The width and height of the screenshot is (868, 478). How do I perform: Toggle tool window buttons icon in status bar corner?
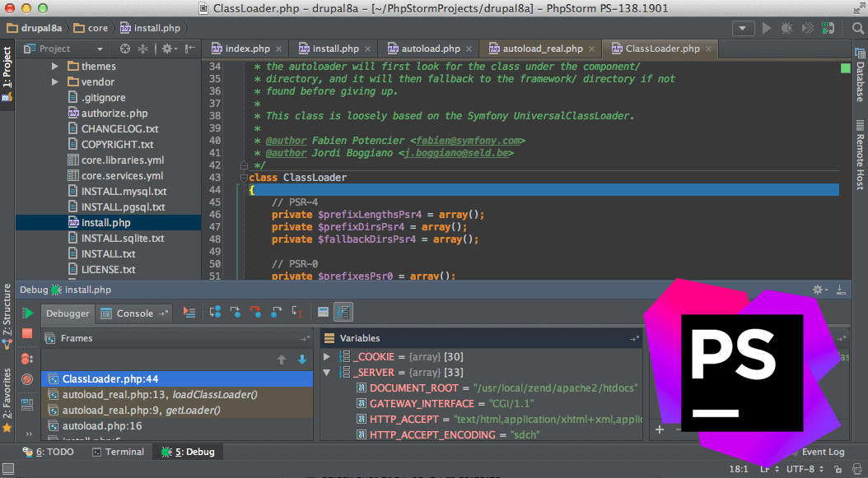[x=7, y=469]
